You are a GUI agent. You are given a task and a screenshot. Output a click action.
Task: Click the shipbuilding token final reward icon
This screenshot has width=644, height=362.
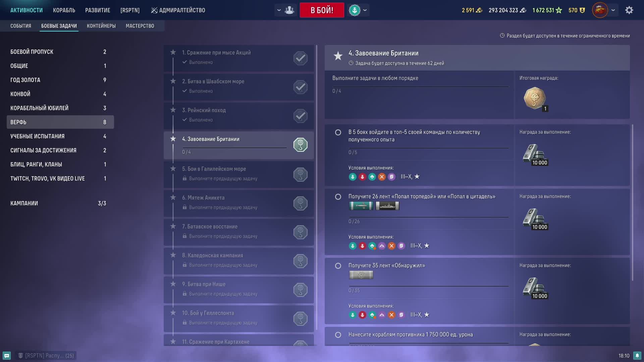[x=535, y=98]
